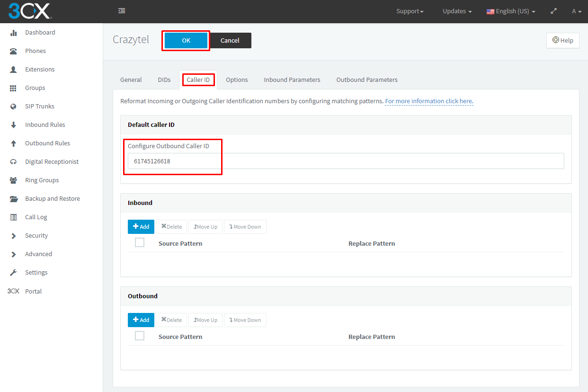Viewport: 588px width, 392px height.
Task: Add a new Outbound pattern rule
Action: pyautogui.click(x=141, y=320)
